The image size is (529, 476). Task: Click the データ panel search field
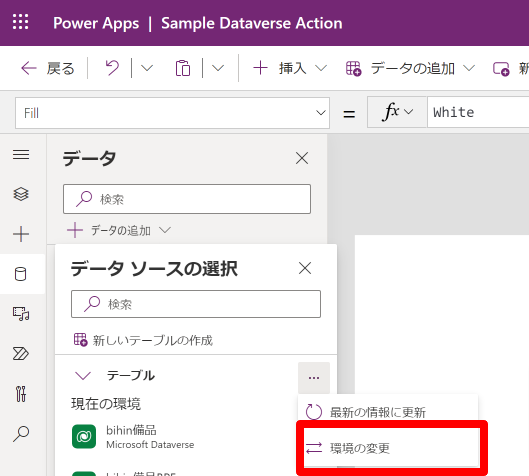pos(187,199)
